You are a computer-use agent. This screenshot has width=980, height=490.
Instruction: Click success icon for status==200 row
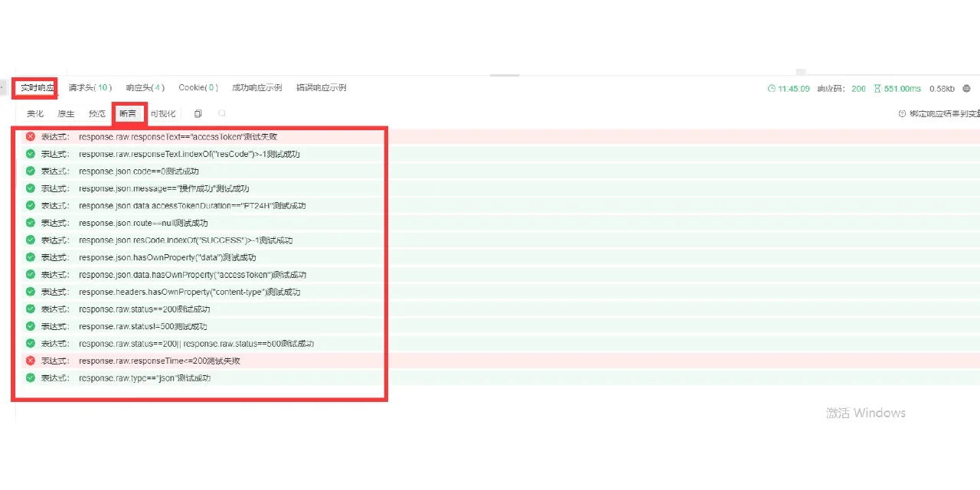[31, 309]
